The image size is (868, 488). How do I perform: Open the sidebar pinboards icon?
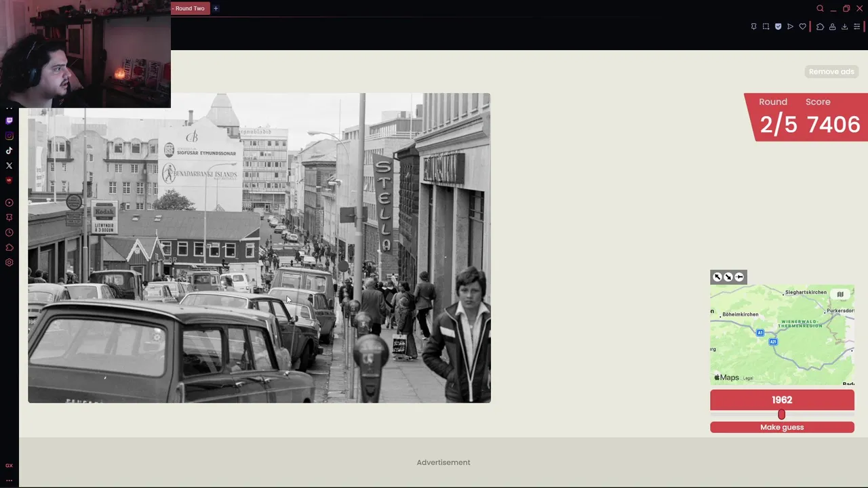pos(9,218)
